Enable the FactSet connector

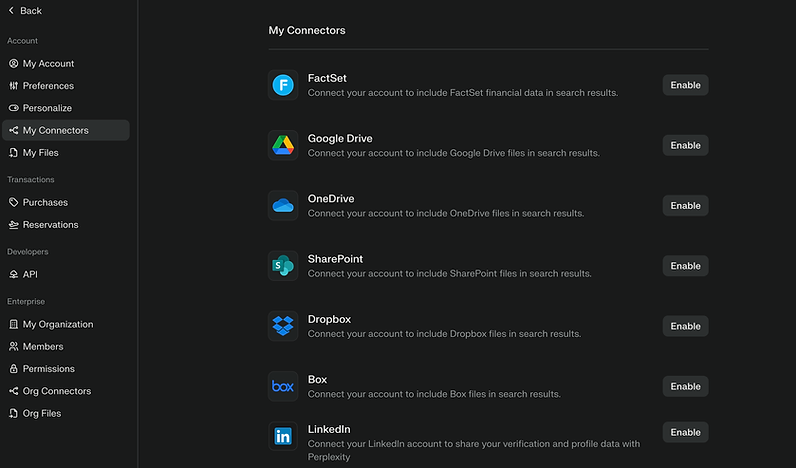point(685,85)
